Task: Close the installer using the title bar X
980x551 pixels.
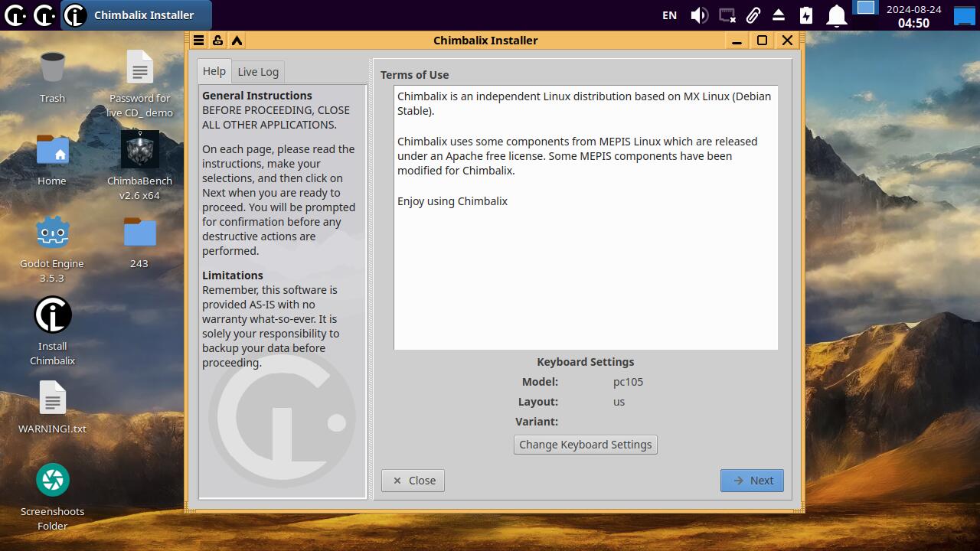Action: [787, 41]
